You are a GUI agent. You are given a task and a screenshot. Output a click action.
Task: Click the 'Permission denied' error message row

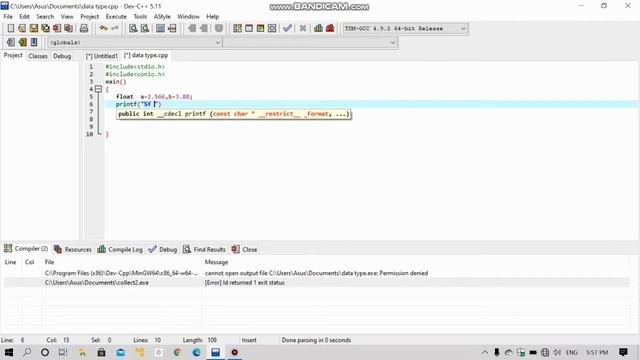[x=316, y=273]
